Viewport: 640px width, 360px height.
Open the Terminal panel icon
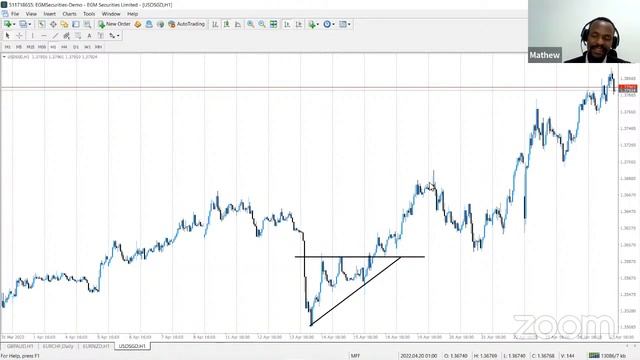pos(76,24)
